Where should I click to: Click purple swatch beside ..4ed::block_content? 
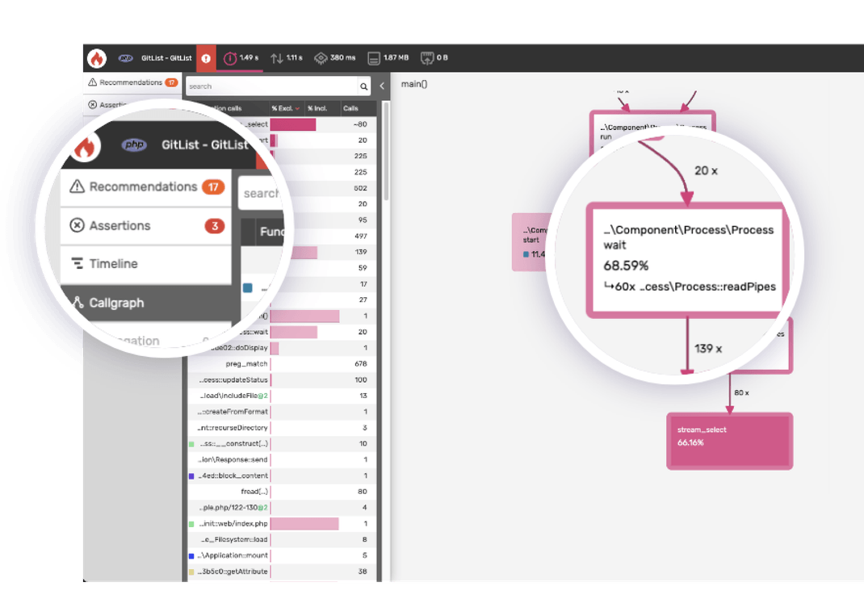pyautogui.click(x=191, y=476)
